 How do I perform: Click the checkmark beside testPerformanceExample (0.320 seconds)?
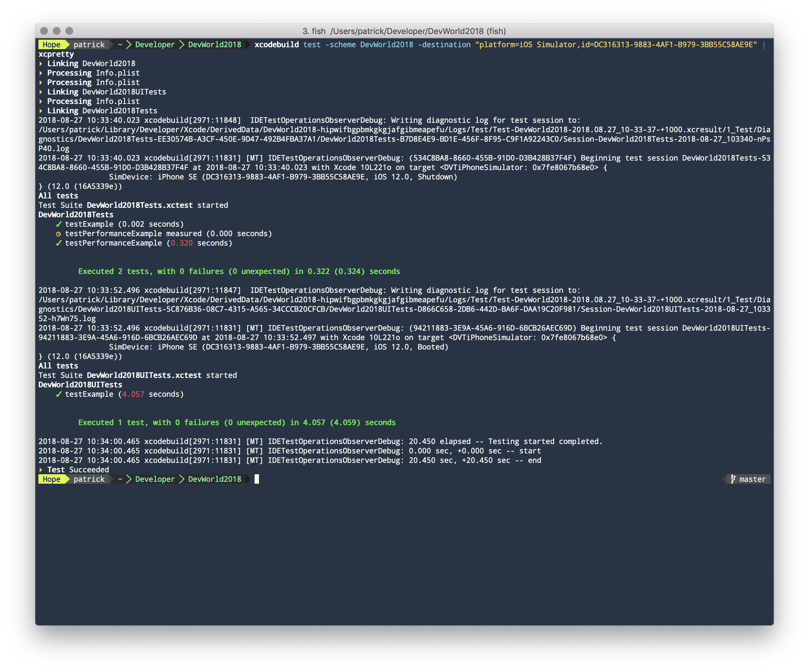click(x=59, y=243)
